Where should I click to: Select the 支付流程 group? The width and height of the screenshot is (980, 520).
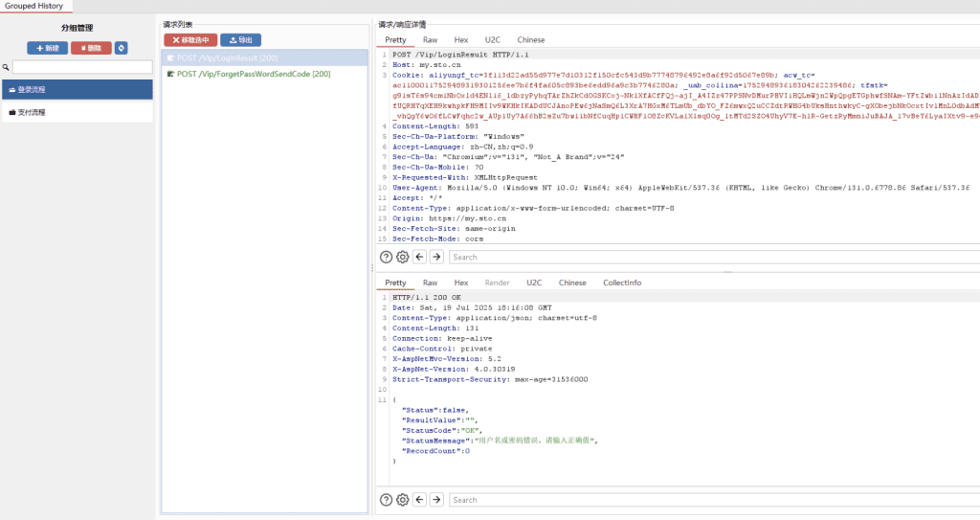point(78,113)
